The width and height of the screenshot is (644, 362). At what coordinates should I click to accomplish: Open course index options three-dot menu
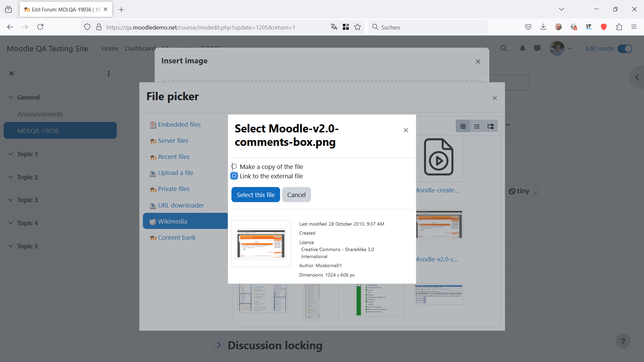click(108, 73)
